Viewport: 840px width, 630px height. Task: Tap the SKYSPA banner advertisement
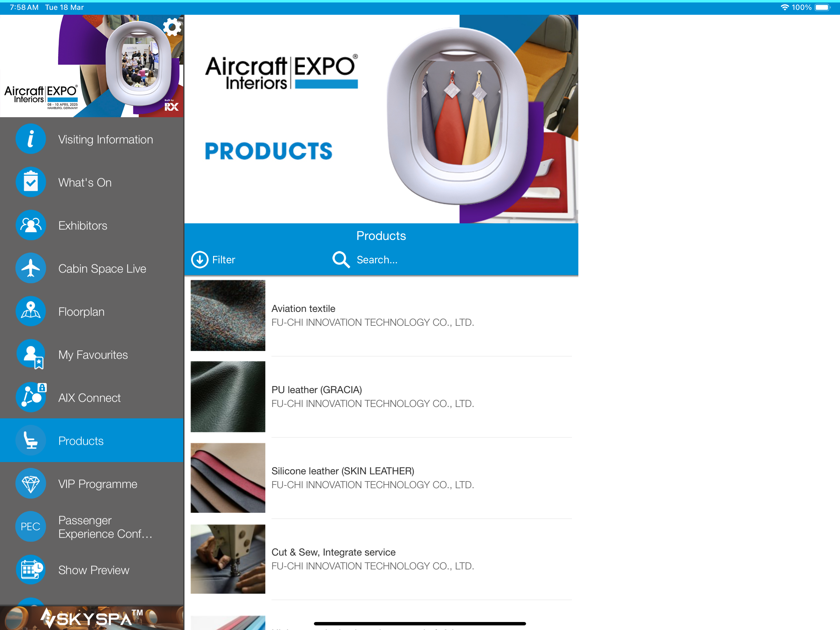[x=92, y=618]
